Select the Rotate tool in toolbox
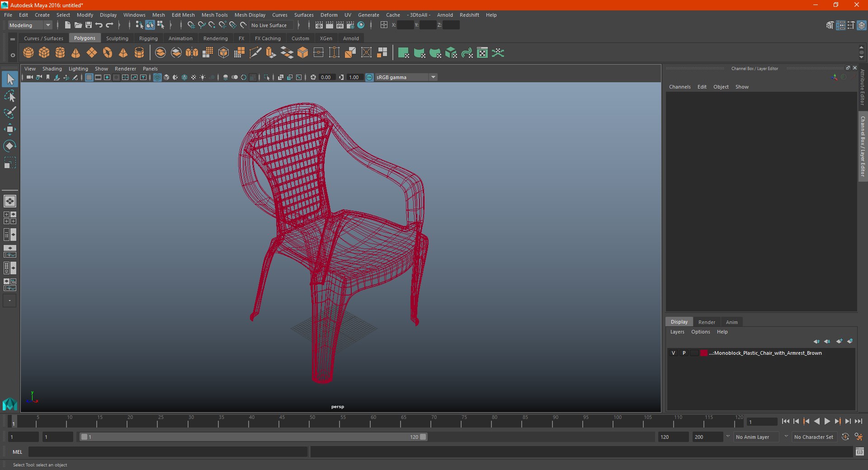Screen dimensions: 868x470 10,146
